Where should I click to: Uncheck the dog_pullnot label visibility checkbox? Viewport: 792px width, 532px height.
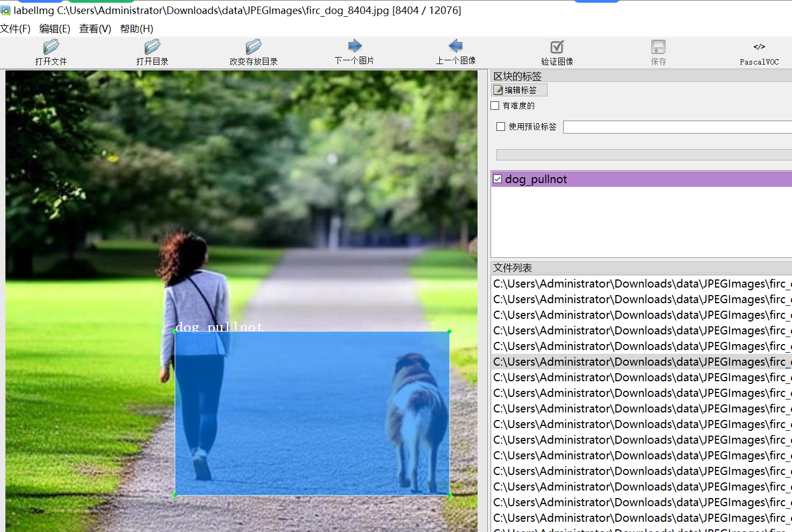pyautogui.click(x=497, y=179)
